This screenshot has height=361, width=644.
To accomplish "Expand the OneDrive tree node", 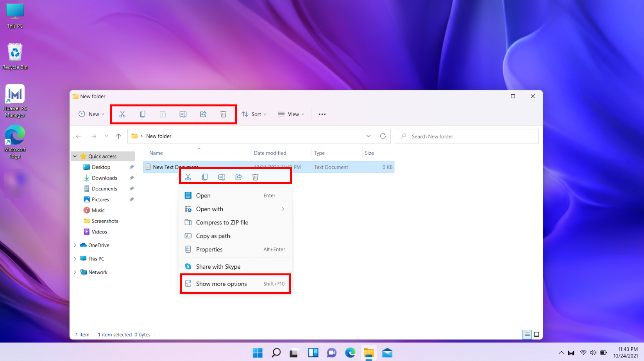I will 75,245.
